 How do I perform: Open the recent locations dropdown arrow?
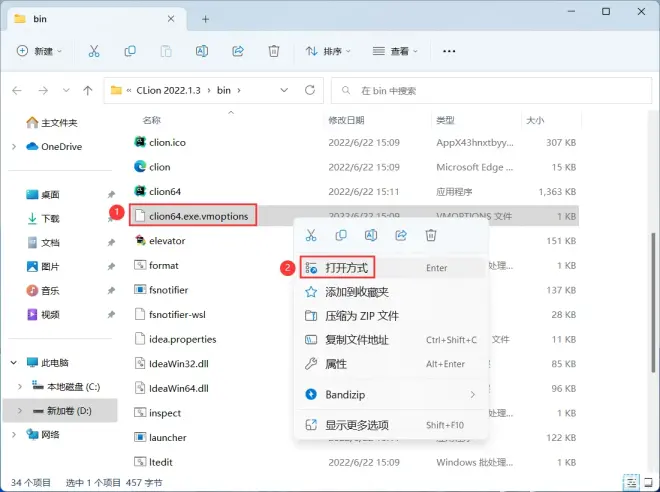coord(66,90)
